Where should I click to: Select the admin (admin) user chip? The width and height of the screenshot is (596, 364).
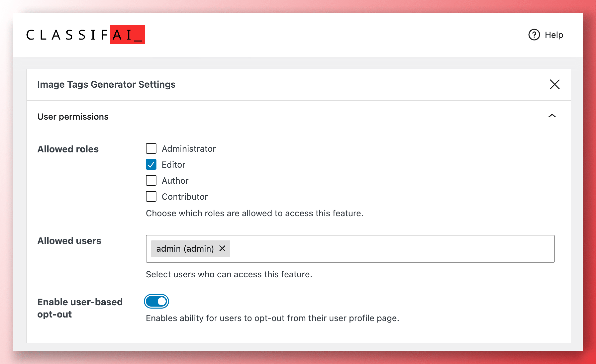coord(185,249)
